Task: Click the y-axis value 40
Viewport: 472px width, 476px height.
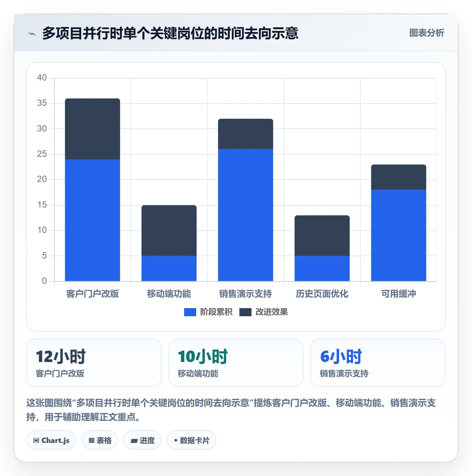Action: 42,78
